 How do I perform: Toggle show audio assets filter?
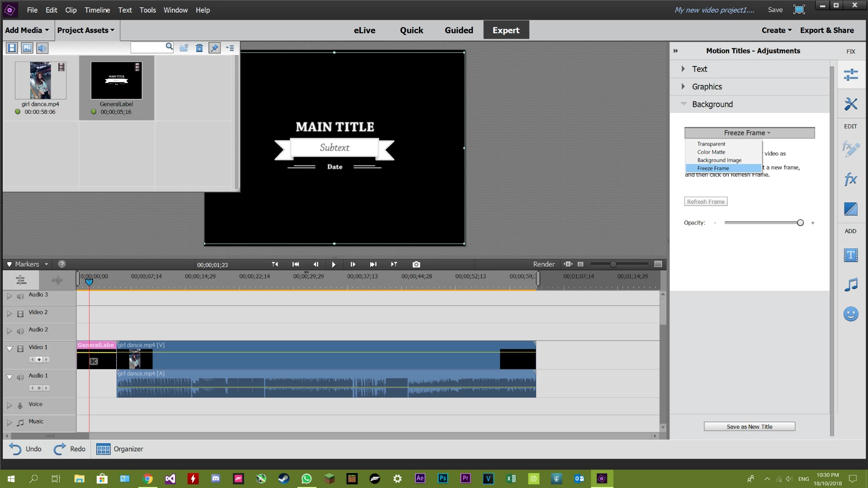(42, 48)
